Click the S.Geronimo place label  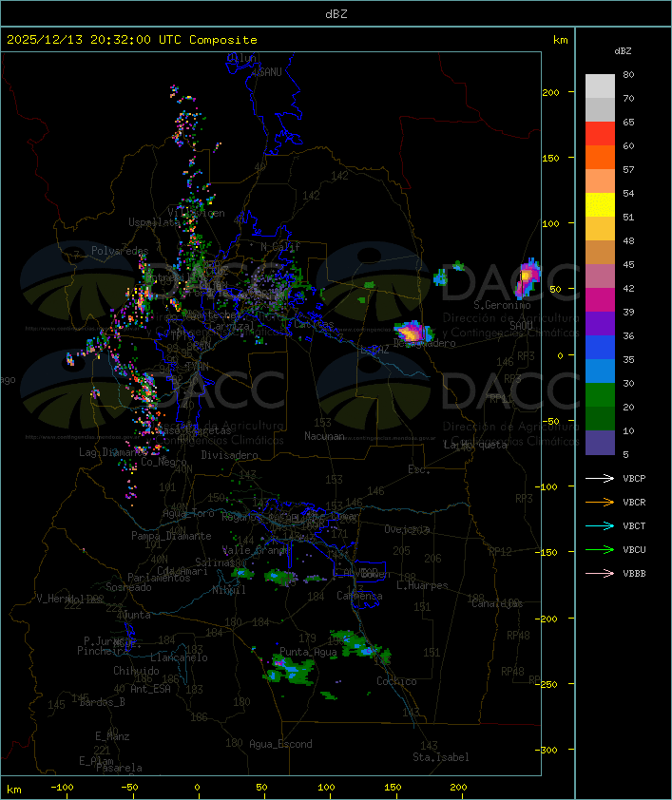[502, 305]
